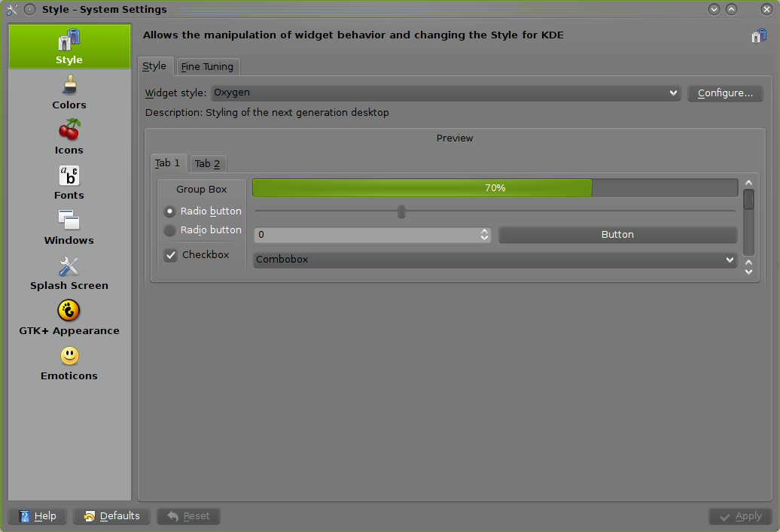Click the spinbox arrows beside 0
Screen dimensions: 780x532
484,235
